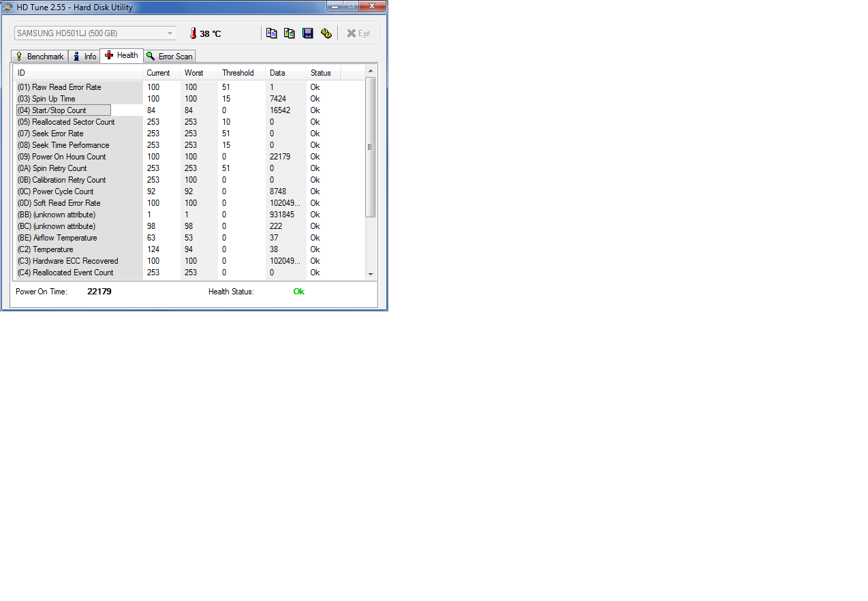The image size is (868, 601).
Task: Select the Health tab
Action: [122, 55]
